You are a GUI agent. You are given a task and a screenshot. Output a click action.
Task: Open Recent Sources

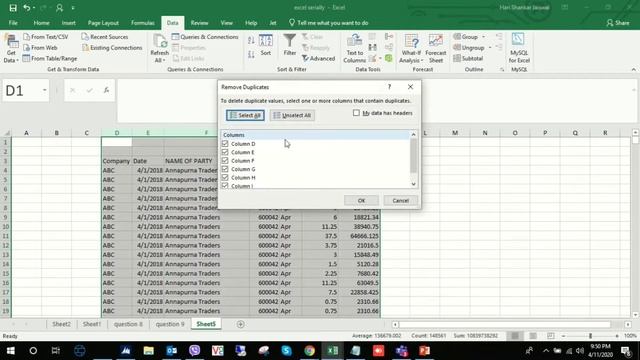[105, 37]
